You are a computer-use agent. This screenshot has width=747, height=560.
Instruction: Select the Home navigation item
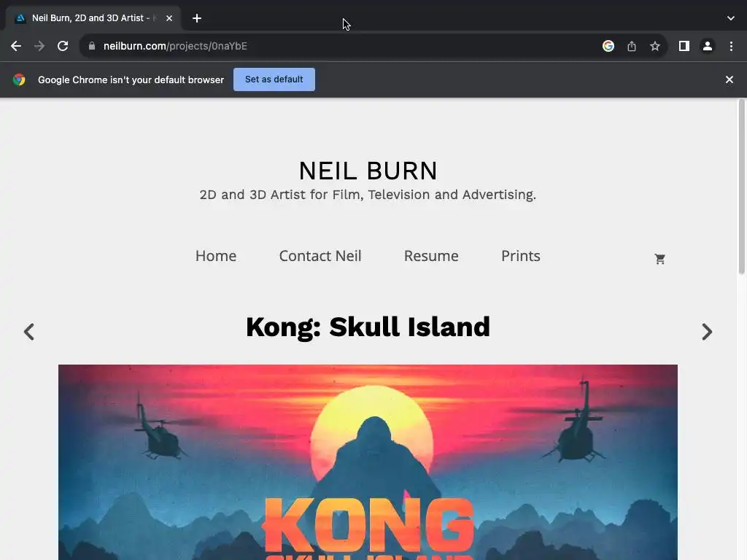pyautogui.click(x=216, y=256)
